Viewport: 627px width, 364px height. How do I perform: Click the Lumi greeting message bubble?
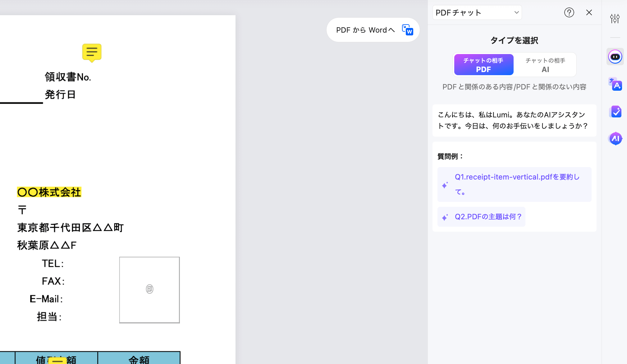pos(514,121)
